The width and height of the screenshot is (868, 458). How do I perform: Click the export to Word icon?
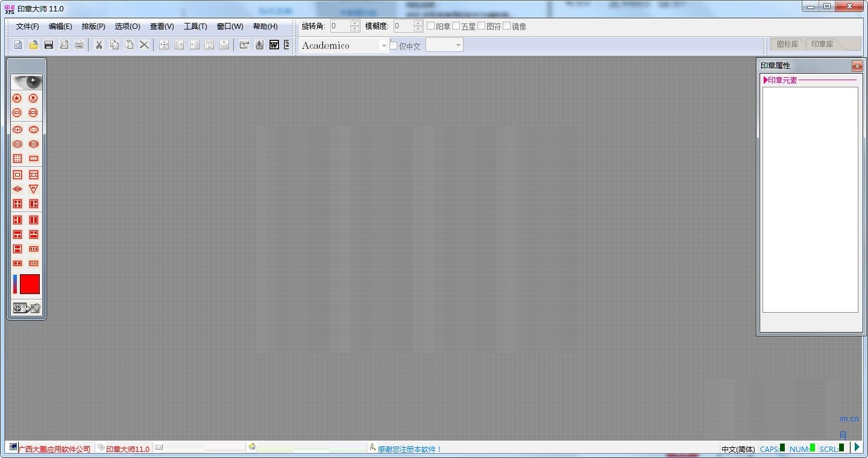click(273, 45)
